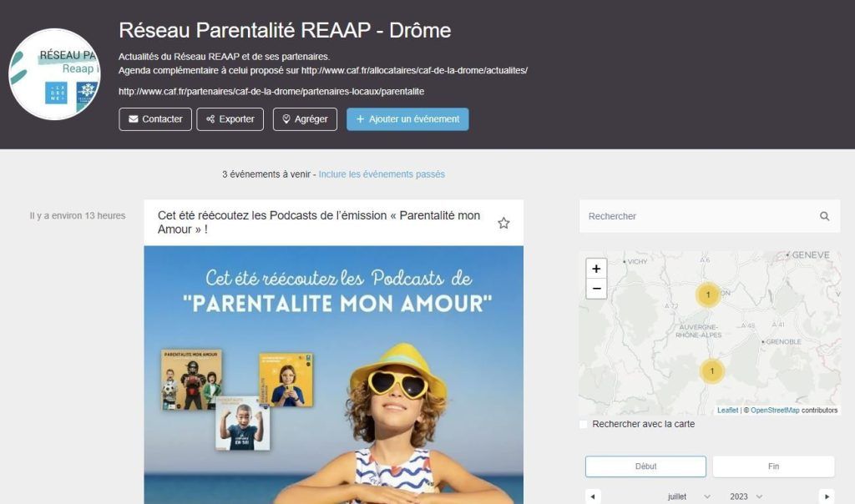Open the Réseau Parentalité logo avatar

(54, 74)
